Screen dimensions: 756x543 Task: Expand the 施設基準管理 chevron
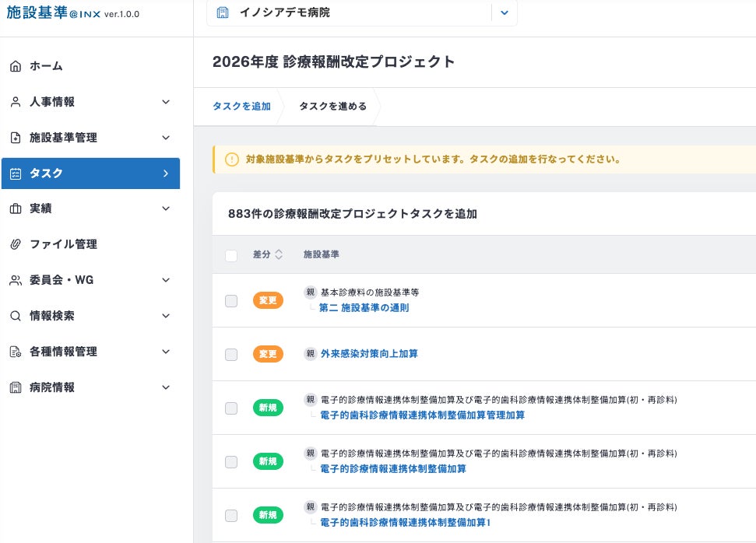[x=165, y=138]
